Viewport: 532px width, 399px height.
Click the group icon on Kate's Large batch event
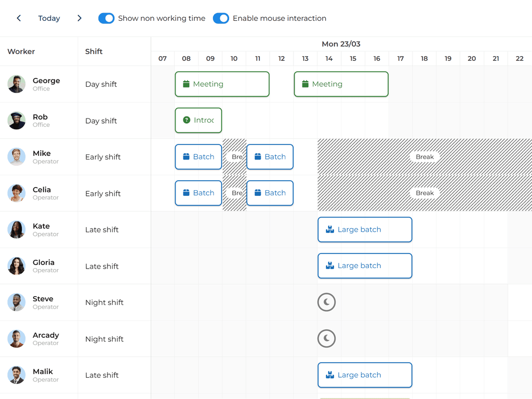point(330,229)
